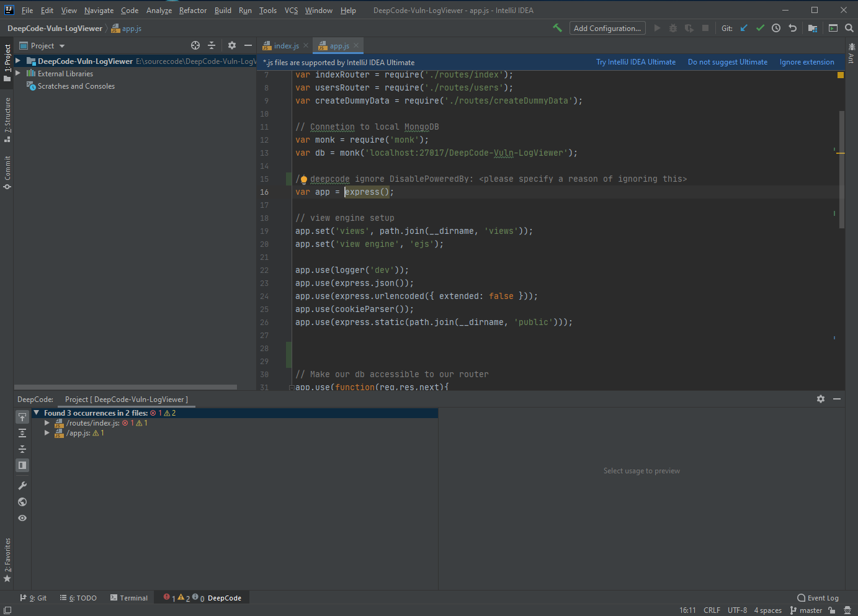Close the app.js editor tab
Screen dimensions: 858x616
pyautogui.click(x=355, y=46)
